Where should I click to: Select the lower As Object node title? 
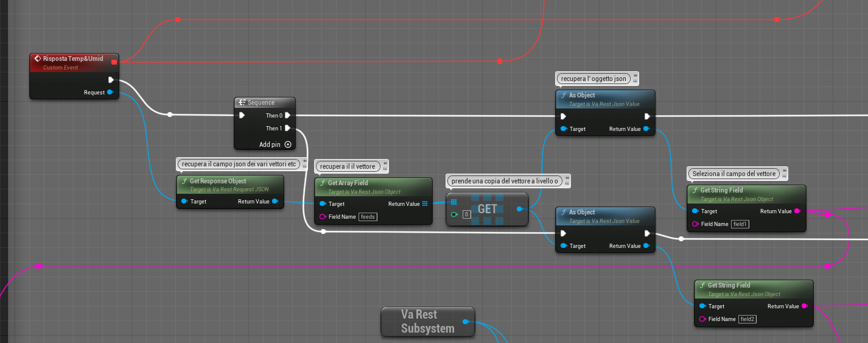point(582,212)
